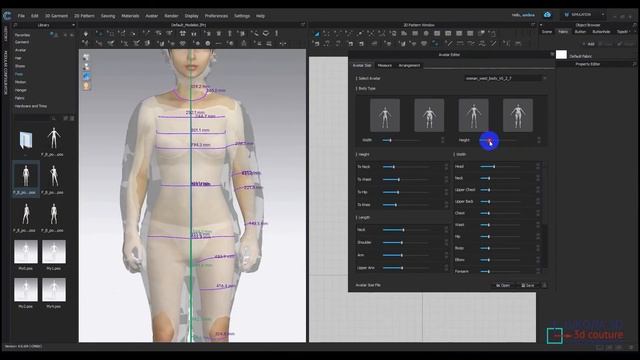Switch to Scene tab in Object Browser
Image resolution: width=640 pixels, height=360 pixels.
click(x=547, y=32)
